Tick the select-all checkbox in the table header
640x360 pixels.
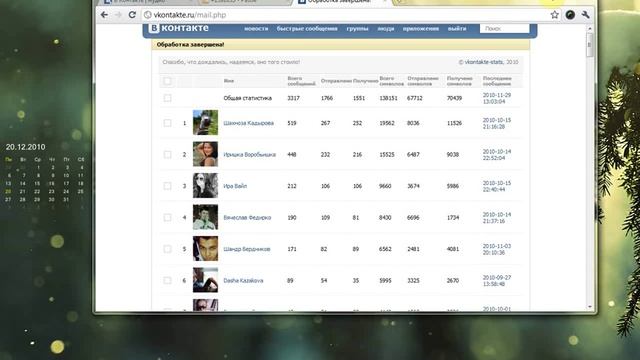[167, 81]
